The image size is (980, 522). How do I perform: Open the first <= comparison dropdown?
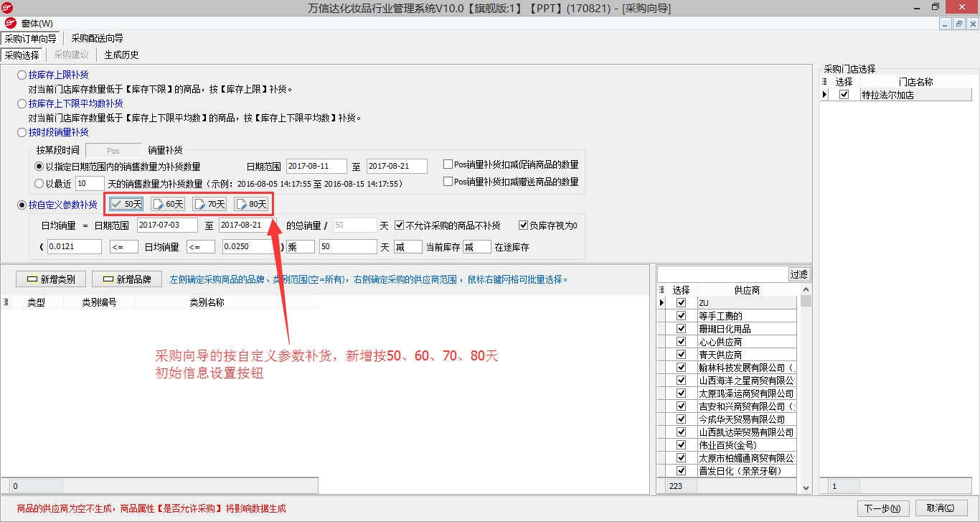click(x=124, y=247)
